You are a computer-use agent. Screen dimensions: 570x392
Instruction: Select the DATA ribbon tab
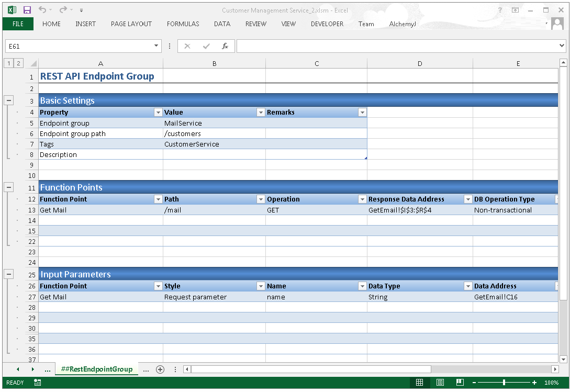[x=222, y=24]
